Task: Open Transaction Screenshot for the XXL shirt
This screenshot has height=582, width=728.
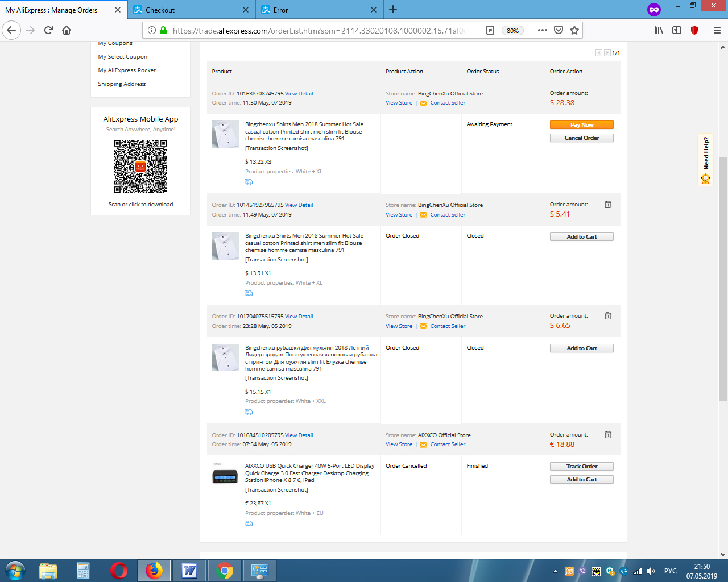Action: pos(276,378)
